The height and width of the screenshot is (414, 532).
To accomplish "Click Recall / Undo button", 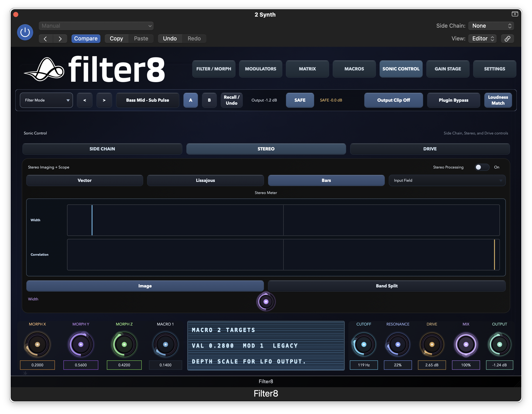I will [x=231, y=100].
